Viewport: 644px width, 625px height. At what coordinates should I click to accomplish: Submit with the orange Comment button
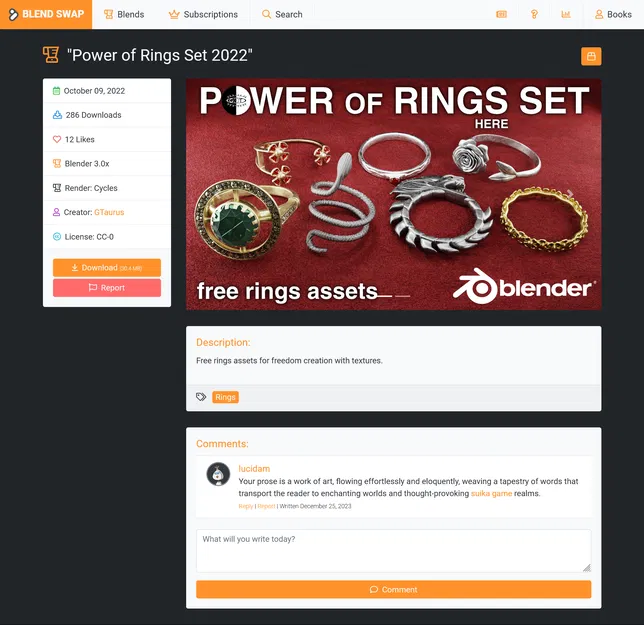(393, 589)
